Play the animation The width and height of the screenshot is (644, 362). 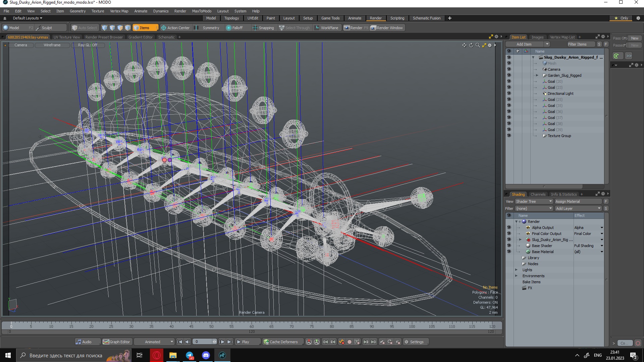click(x=247, y=342)
